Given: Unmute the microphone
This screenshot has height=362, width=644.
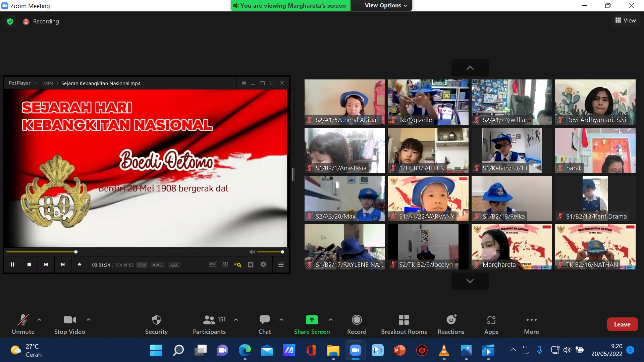Looking at the screenshot, I should tap(23, 320).
